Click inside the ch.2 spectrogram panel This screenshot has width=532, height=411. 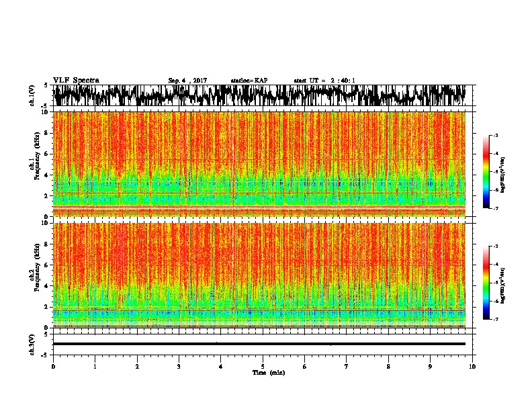[259, 275]
